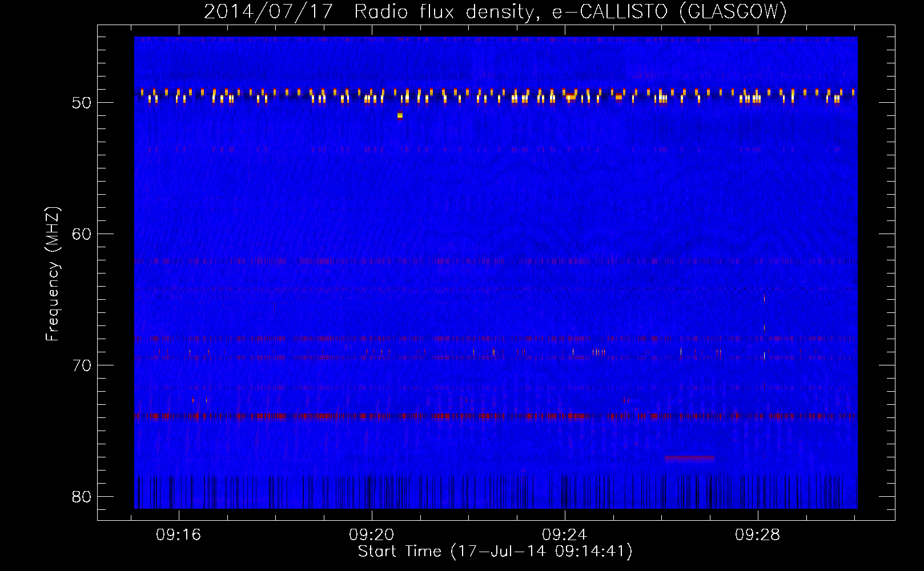Click the 09:24 time tick label
The image size is (924, 571).
[565, 535]
